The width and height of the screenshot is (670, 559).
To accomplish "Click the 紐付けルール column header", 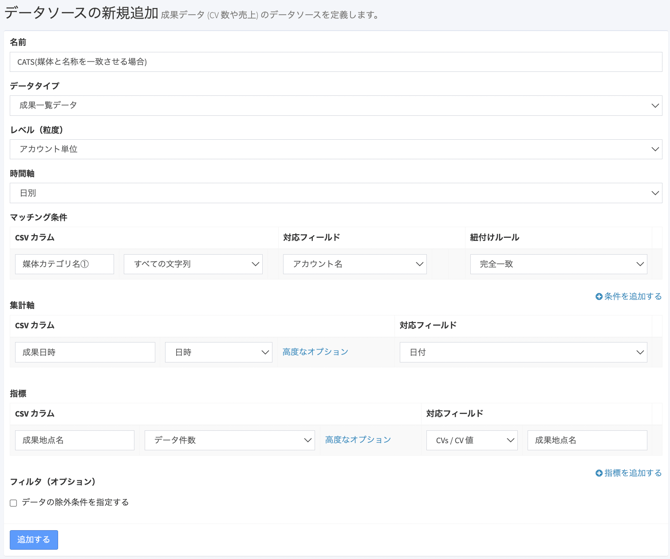I will pos(494,237).
